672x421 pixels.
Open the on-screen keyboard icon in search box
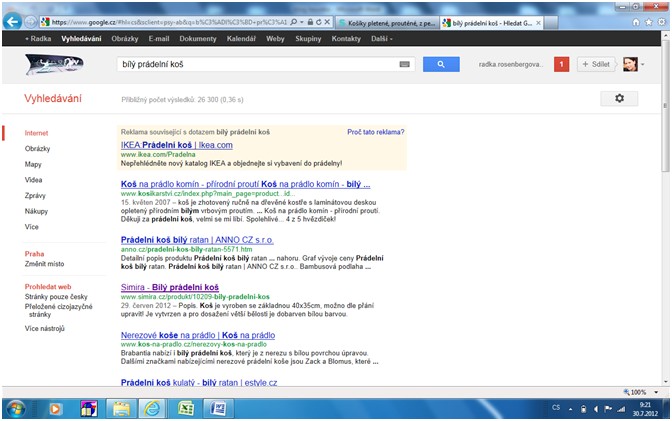(405, 64)
